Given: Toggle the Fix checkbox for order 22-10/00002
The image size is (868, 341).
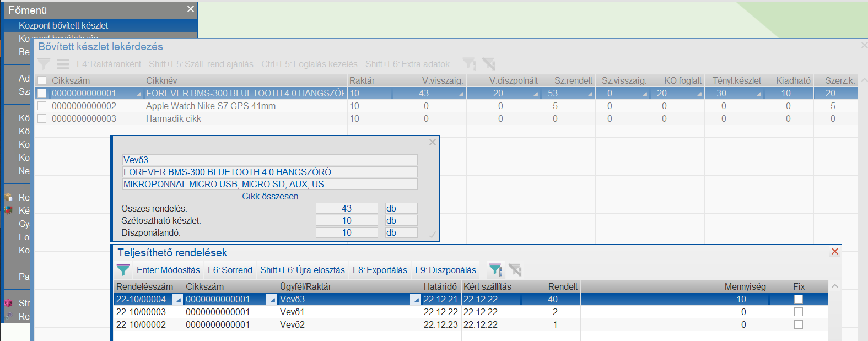Looking at the screenshot, I should click(x=799, y=324).
